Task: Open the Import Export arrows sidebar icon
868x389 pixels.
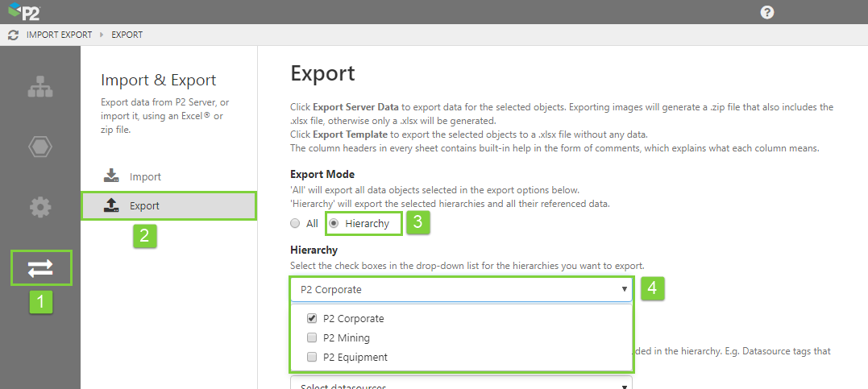Action: tap(40, 268)
